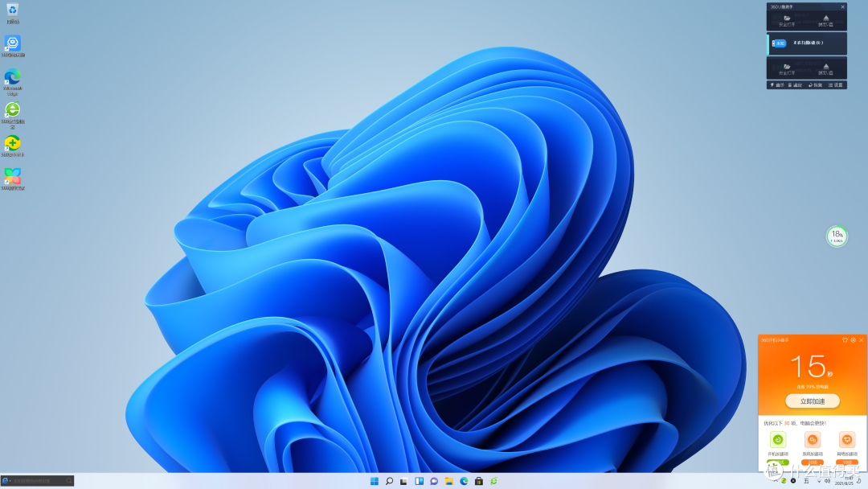The height and width of the screenshot is (489, 868).
Task: Open 360 browser icon in the taskbar
Action: 493,481
